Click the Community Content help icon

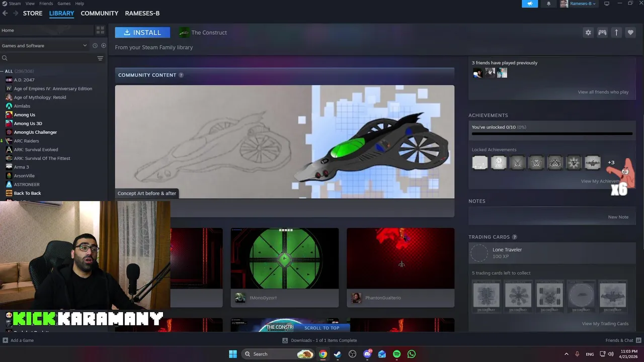click(181, 75)
